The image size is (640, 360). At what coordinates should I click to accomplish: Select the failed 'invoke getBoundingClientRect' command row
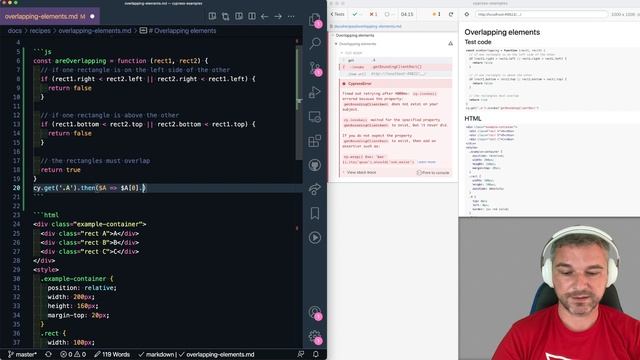point(396,67)
